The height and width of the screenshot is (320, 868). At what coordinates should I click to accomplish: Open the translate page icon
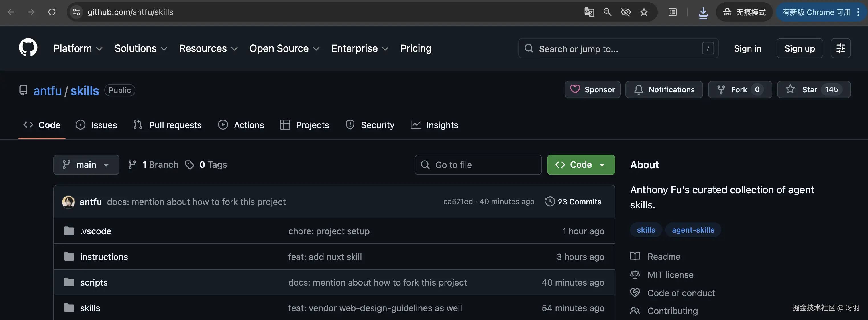coord(589,12)
